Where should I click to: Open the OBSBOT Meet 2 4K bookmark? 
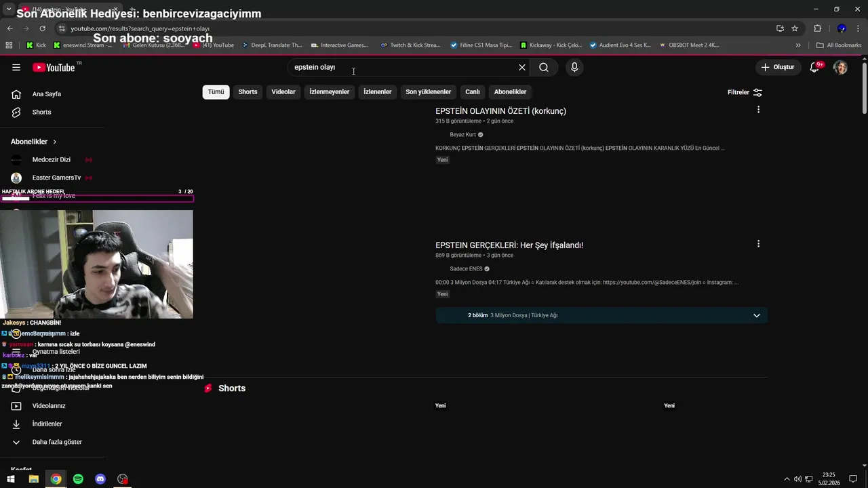coord(688,45)
